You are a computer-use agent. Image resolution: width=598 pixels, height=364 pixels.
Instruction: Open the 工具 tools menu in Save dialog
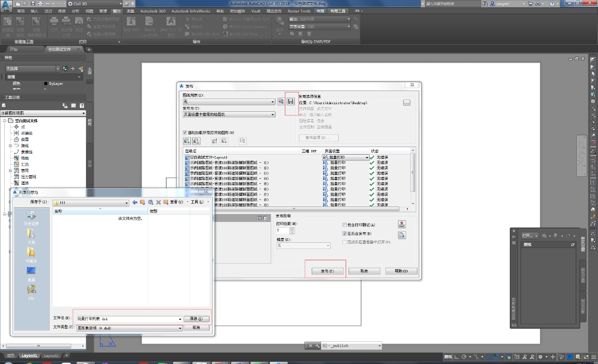click(198, 202)
